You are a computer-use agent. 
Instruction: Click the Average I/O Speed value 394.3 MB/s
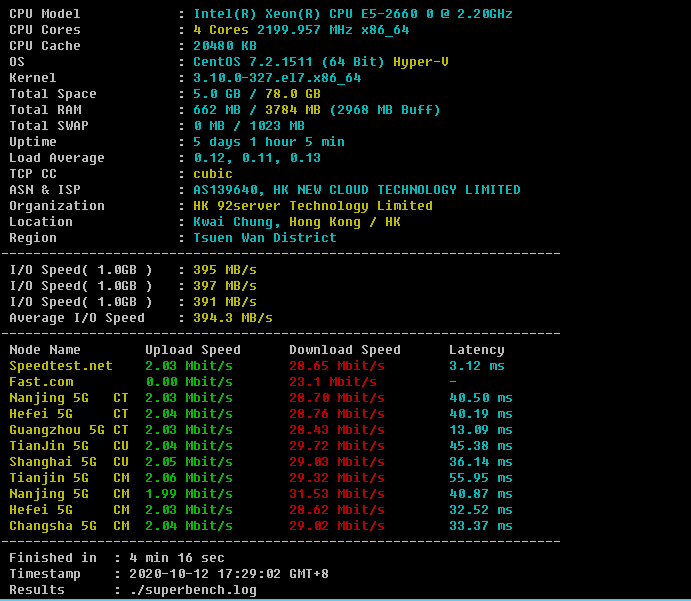click(x=233, y=318)
